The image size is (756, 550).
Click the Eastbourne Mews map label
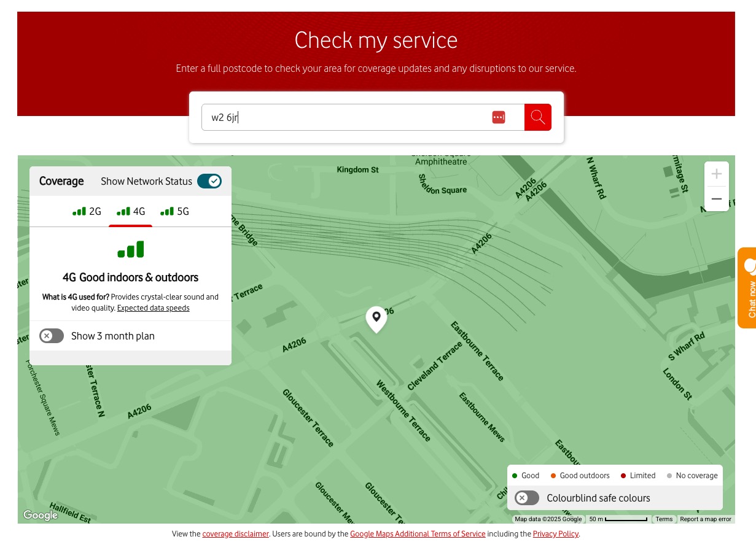point(483,417)
